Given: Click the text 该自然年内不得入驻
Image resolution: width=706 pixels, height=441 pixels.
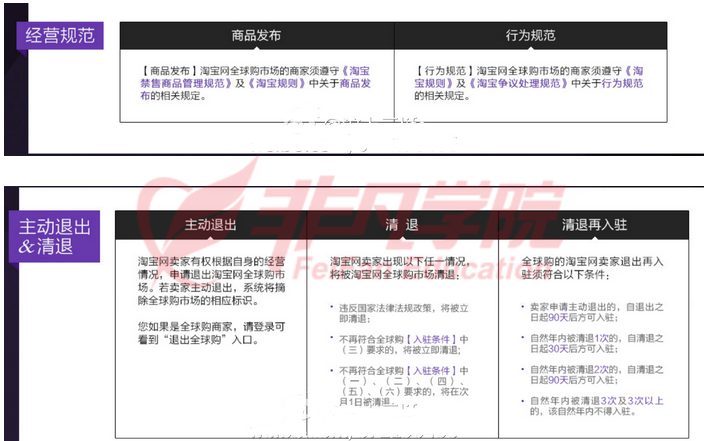Looking at the screenshot, I should point(591,411).
